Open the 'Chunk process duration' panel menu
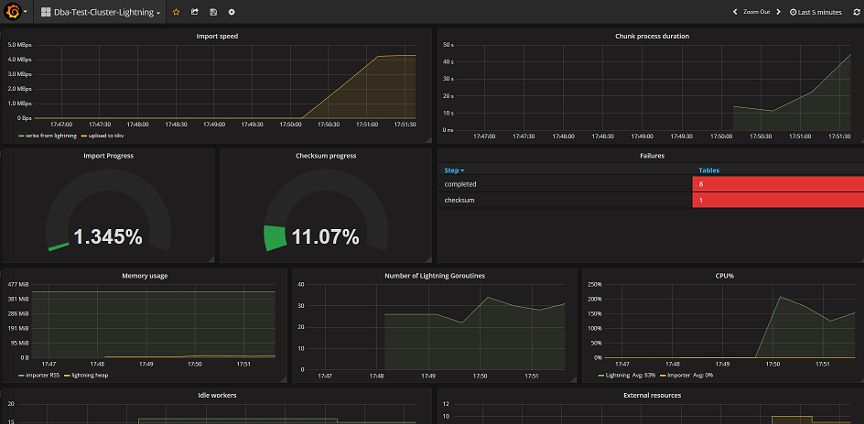 tap(651, 36)
